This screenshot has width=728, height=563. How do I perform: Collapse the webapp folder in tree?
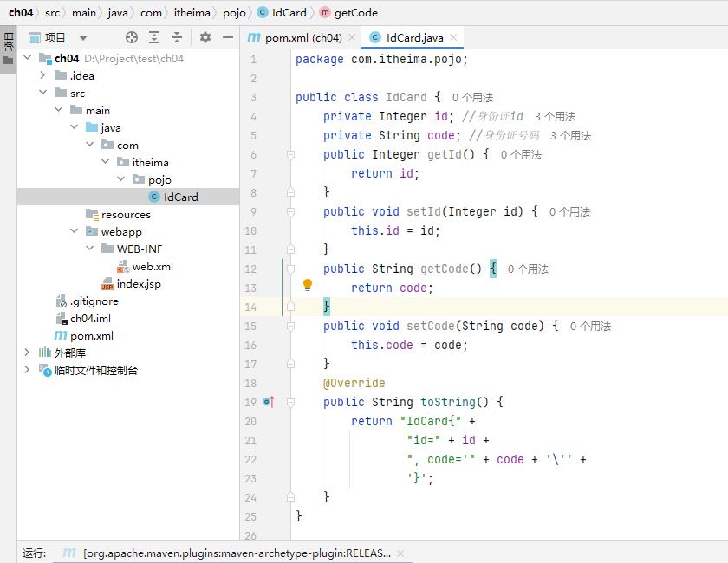74,231
